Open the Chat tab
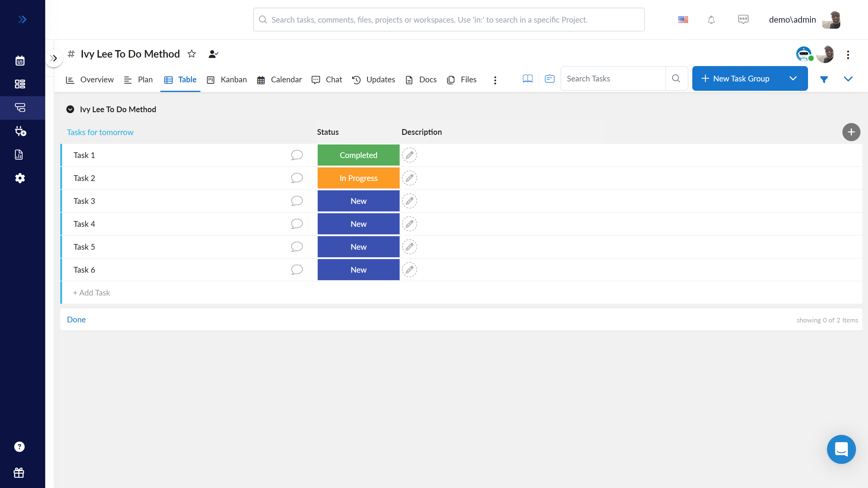Image resolution: width=868 pixels, height=488 pixels. click(x=326, y=80)
